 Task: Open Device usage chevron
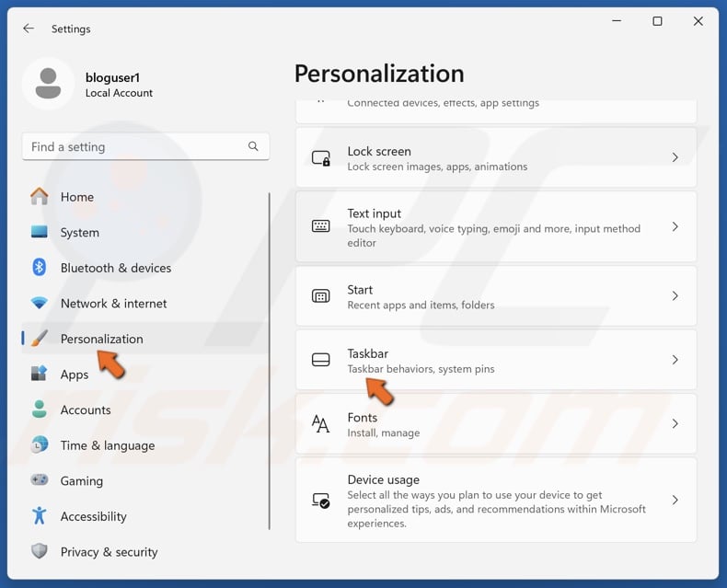click(675, 501)
